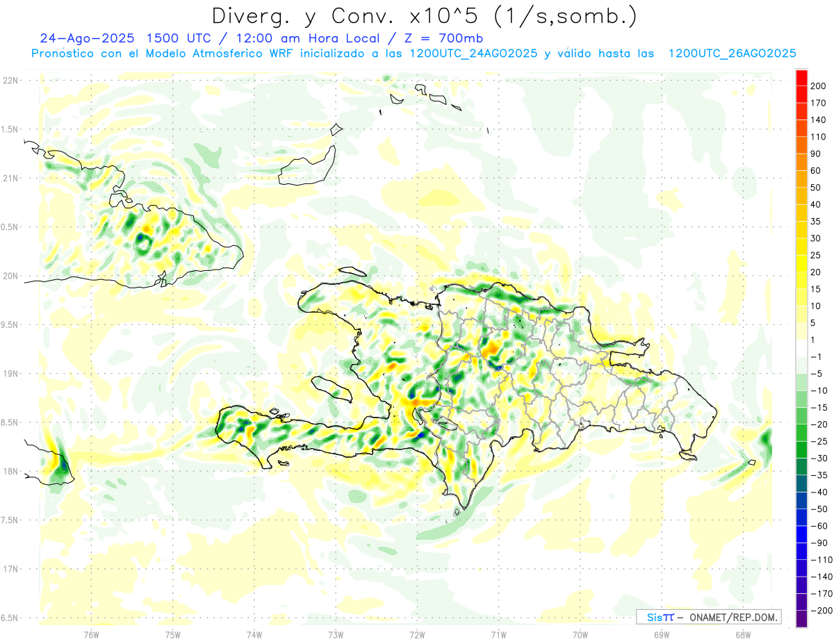
Task: Click the color bar label "30"
Action: pos(816,238)
